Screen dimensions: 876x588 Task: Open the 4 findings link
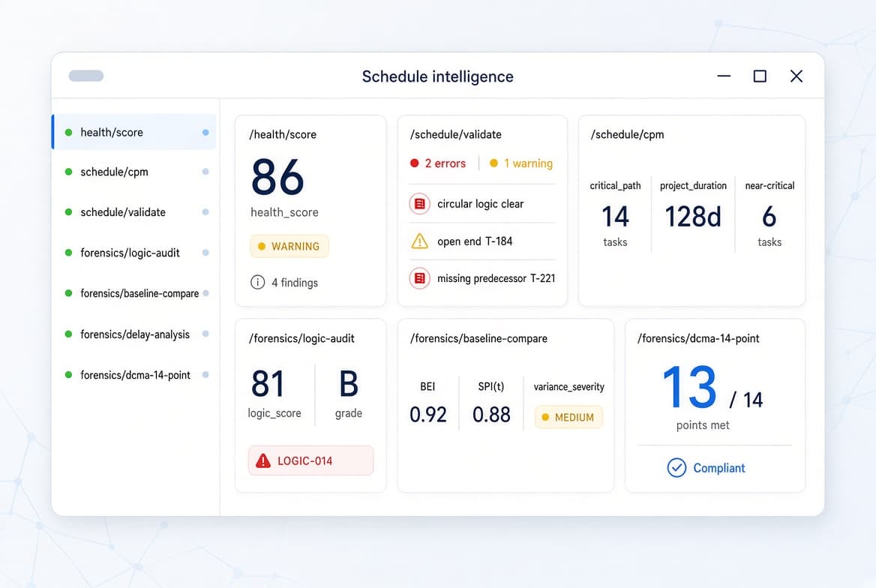tap(295, 283)
